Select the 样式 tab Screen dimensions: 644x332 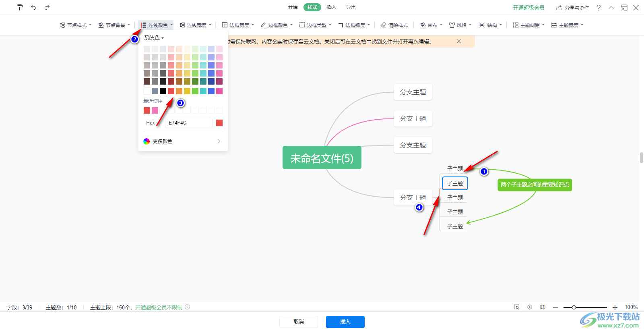312,7
